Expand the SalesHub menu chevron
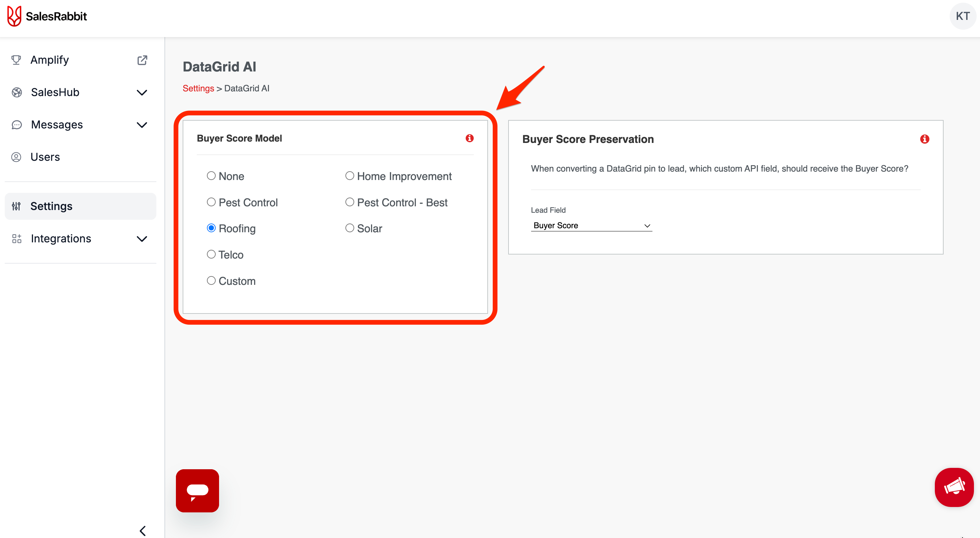The image size is (980, 538). [x=142, y=92]
